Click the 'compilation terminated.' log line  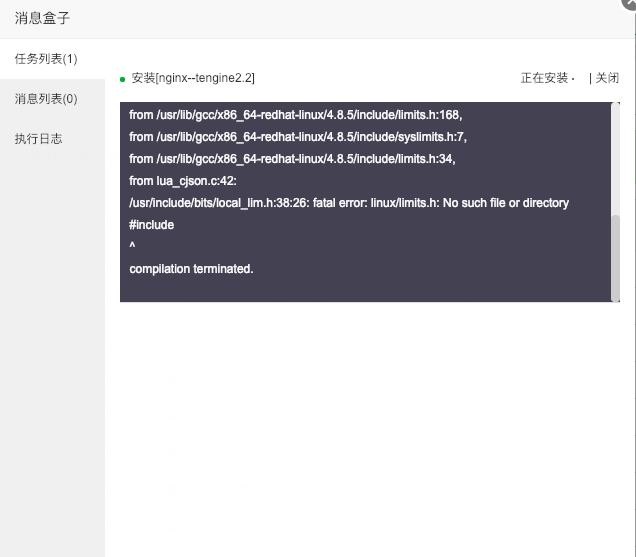click(x=191, y=269)
